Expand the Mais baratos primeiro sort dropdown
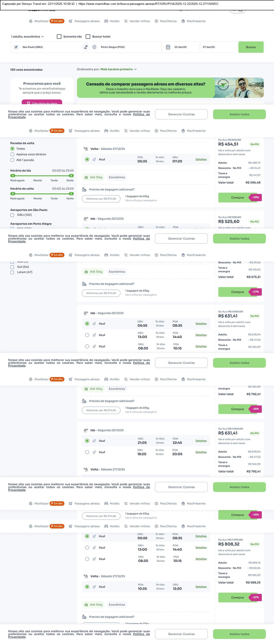Screen dimensions: 274x644 coord(118,69)
